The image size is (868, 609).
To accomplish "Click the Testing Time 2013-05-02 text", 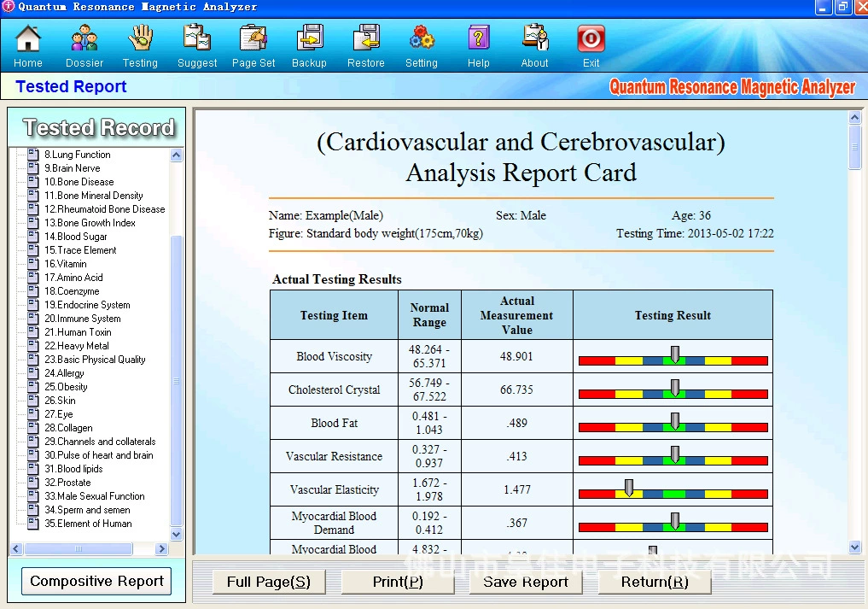I will click(x=696, y=233).
